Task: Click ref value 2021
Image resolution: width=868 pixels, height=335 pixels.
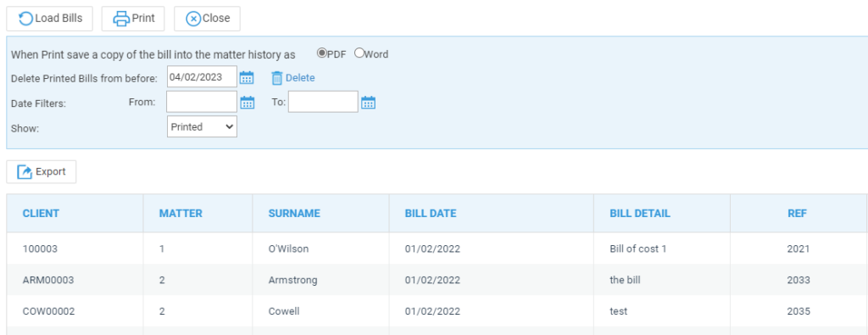Action: pyautogui.click(x=798, y=249)
